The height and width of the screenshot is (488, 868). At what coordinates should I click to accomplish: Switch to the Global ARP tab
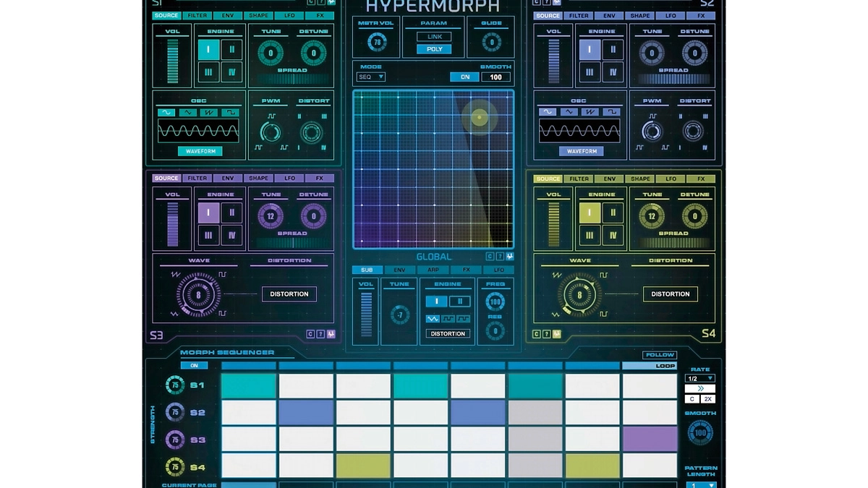(x=433, y=270)
